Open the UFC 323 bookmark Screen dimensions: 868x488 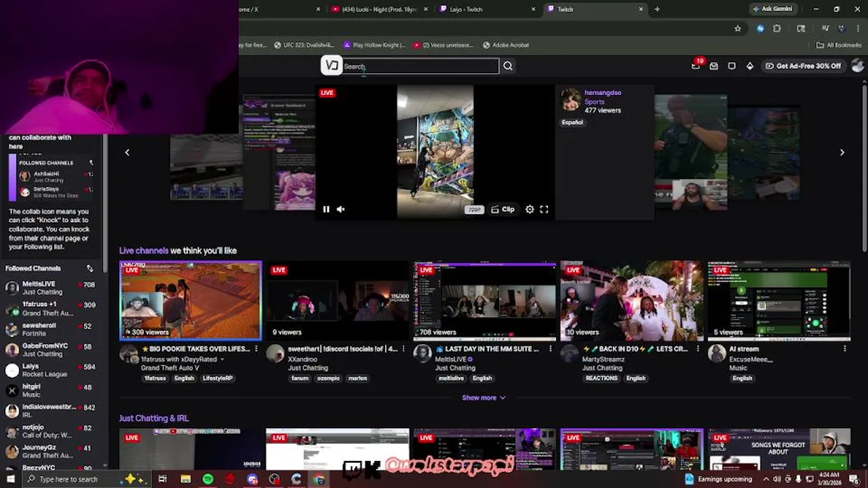point(304,45)
